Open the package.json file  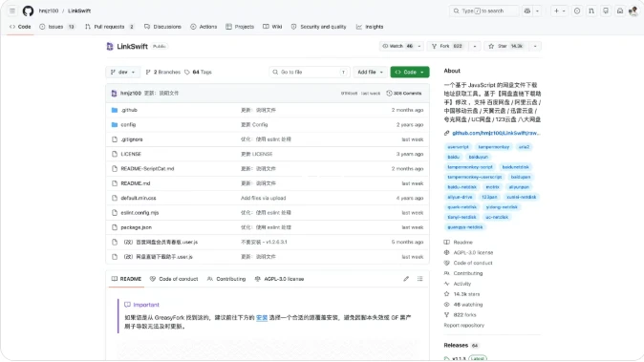(137, 227)
